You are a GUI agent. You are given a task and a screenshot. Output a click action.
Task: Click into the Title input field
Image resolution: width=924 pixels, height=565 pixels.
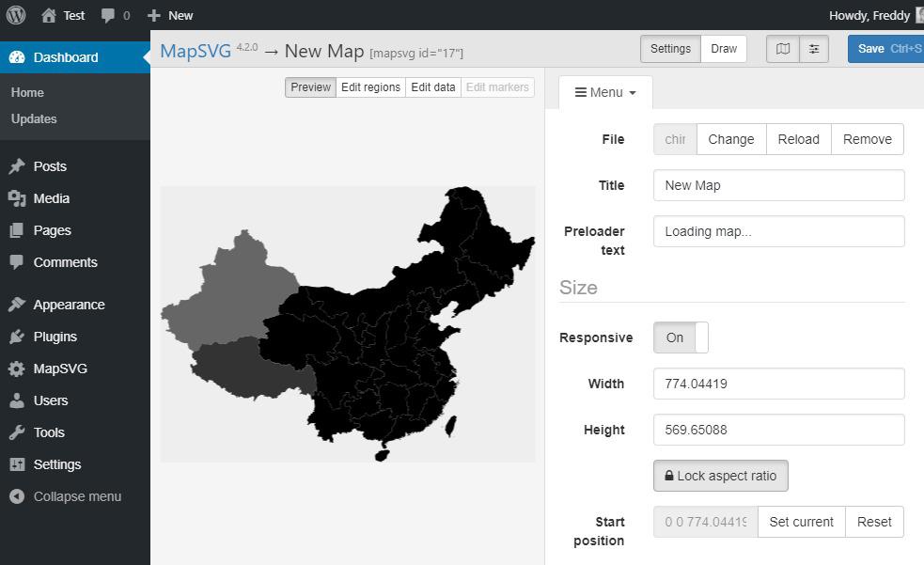(778, 185)
